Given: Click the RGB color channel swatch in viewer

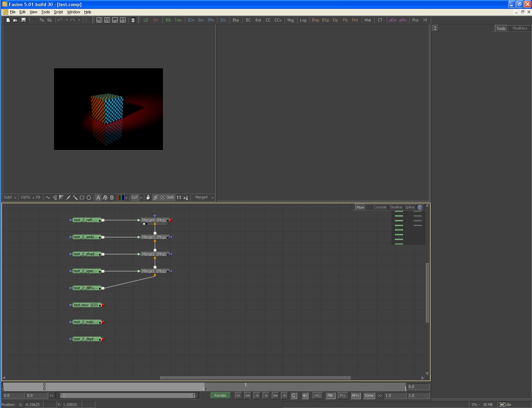Looking at the screenshot, I should (x=121, y=198).
